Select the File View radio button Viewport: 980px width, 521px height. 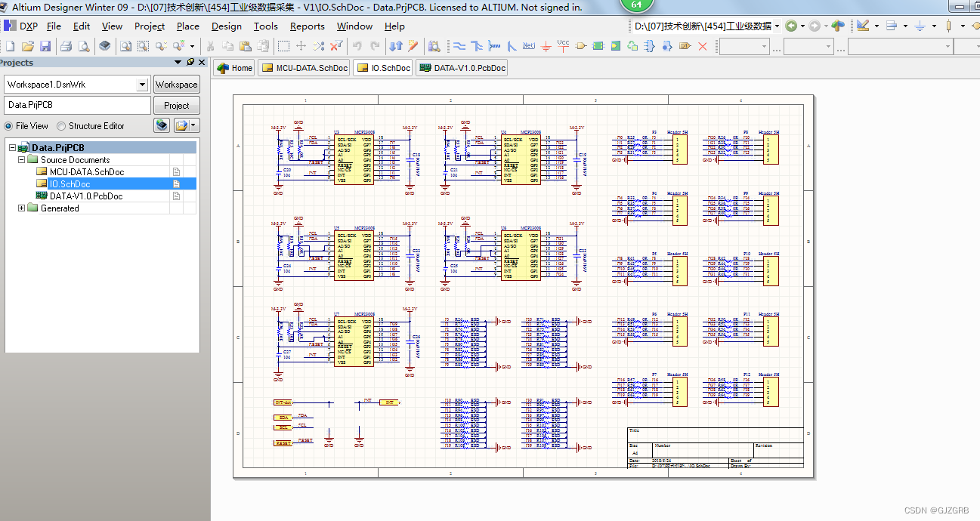tap(9, 125)
